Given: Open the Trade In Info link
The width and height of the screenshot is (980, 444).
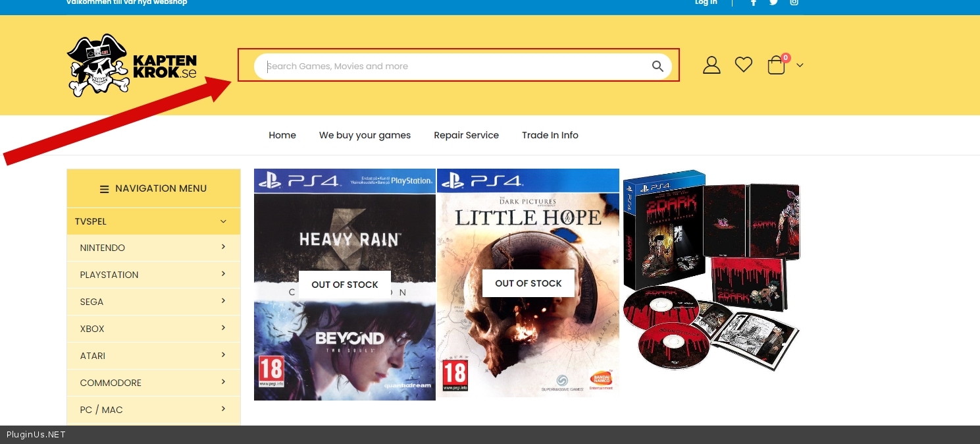Looking at the screenshot, I should click(x=550, y=135).
